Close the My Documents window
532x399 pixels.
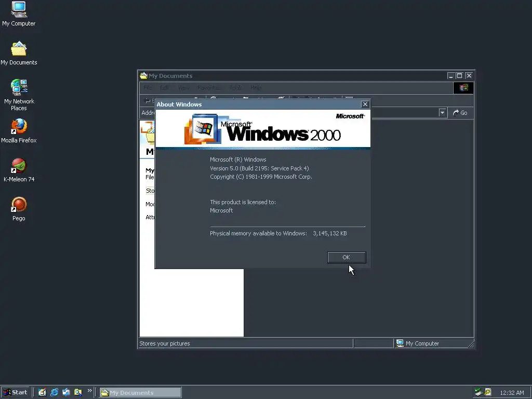[469, 76]
